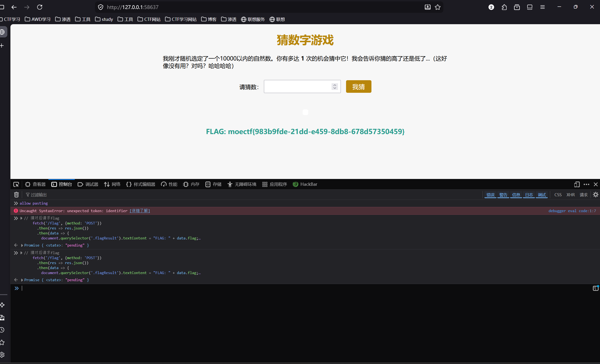Screen dimensions: 600x364
Task: Open the CTF学习网站 bookmark folder
Action: (x=181, y=19)
